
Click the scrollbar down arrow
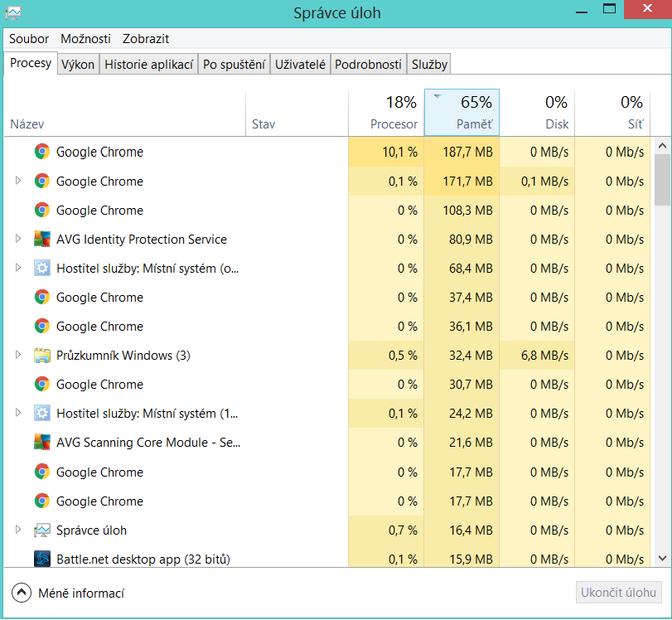coord(662,559)
